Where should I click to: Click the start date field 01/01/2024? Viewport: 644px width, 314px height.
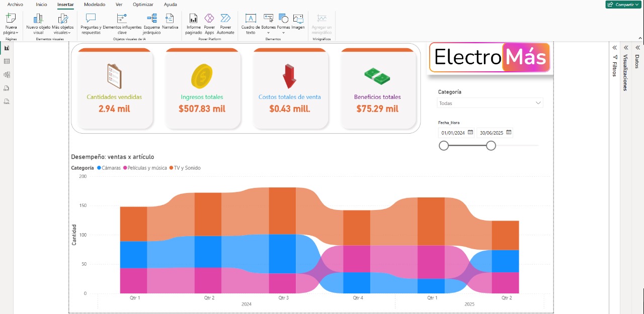[453, 133]
